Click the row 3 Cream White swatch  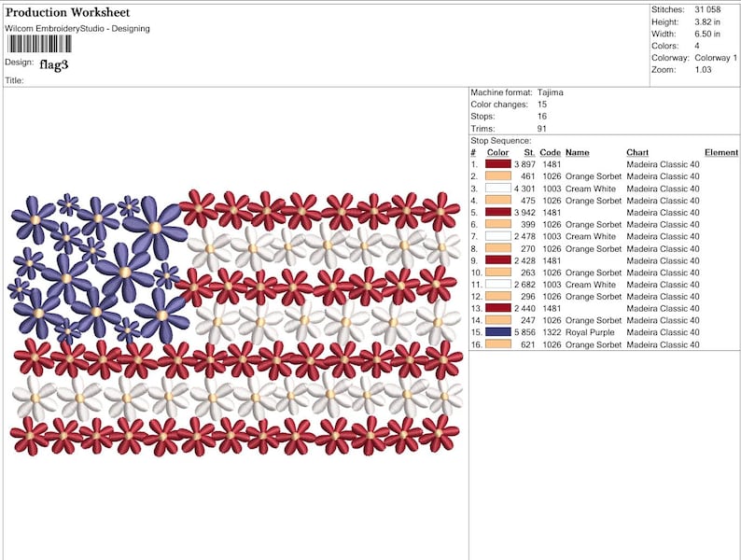(x=498, y=189)
